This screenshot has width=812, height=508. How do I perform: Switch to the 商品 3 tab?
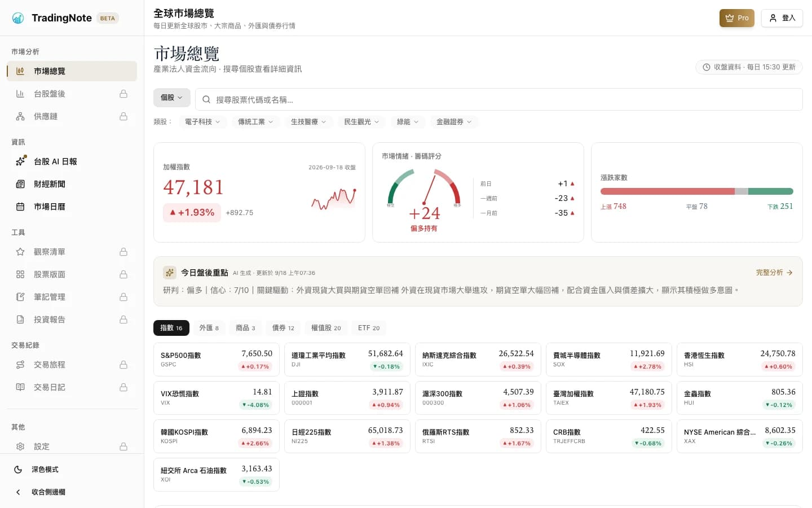coord(245,328)
